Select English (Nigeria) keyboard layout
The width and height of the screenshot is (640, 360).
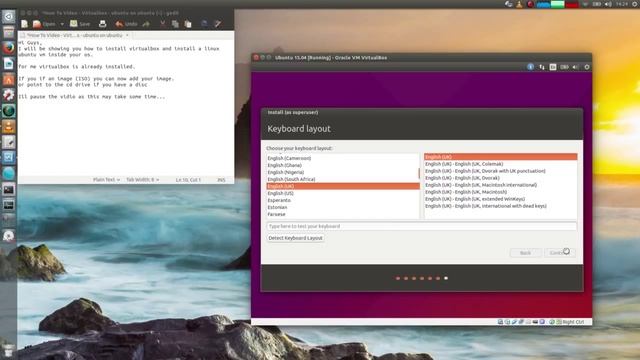point(343,172)
